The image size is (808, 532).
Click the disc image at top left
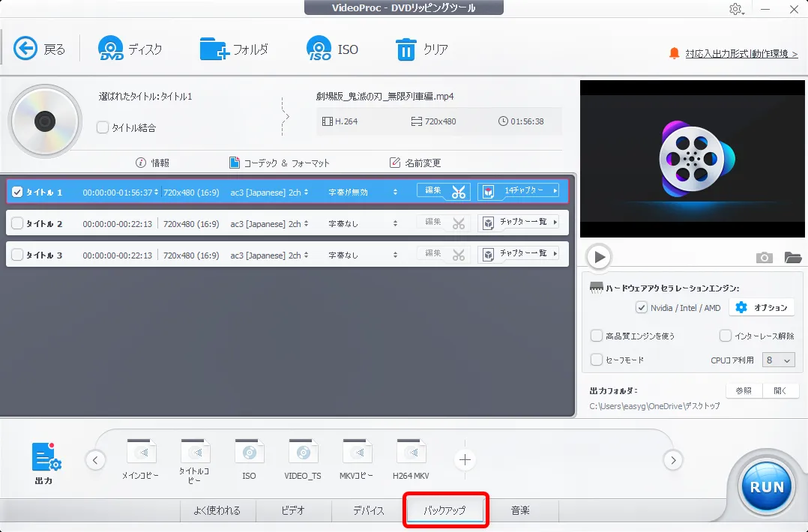45,121
